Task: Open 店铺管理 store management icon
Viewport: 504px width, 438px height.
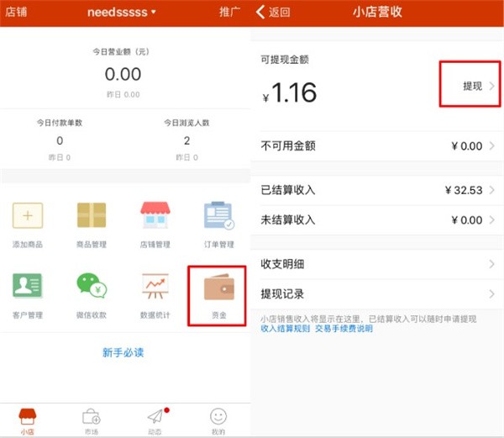Action: (155, 215)
